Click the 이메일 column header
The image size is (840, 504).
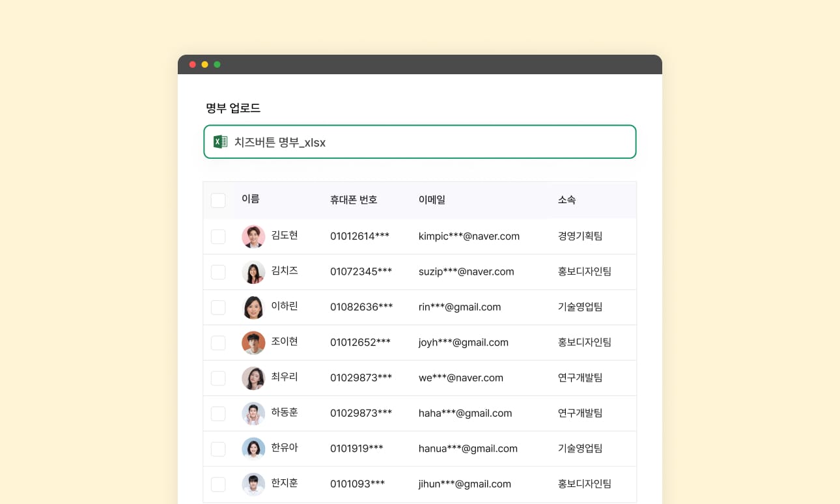tap(432, 200)
